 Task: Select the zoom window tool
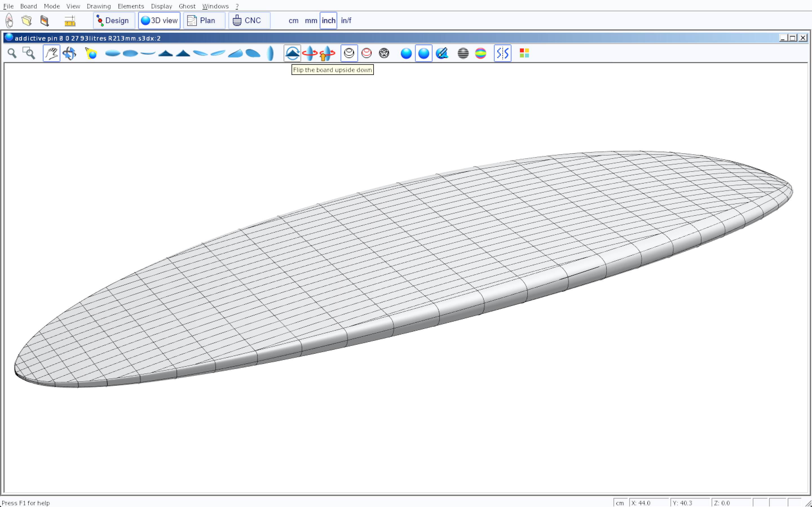tap(29, 53)
